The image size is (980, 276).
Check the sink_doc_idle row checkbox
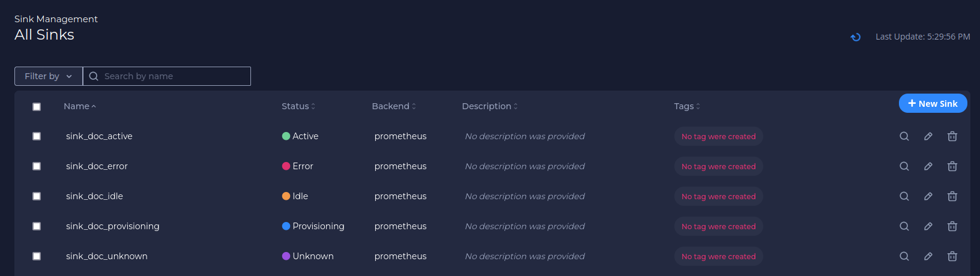coord(37,196)
